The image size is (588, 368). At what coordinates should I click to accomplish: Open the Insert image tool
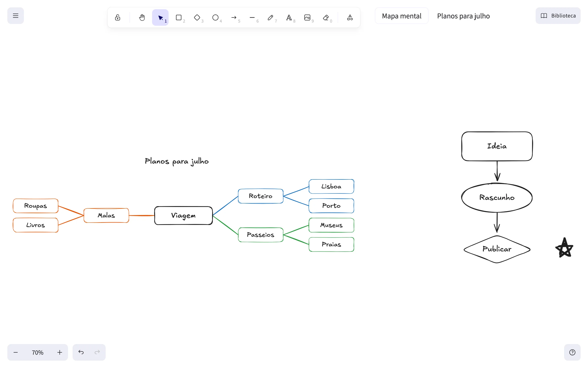307,17
